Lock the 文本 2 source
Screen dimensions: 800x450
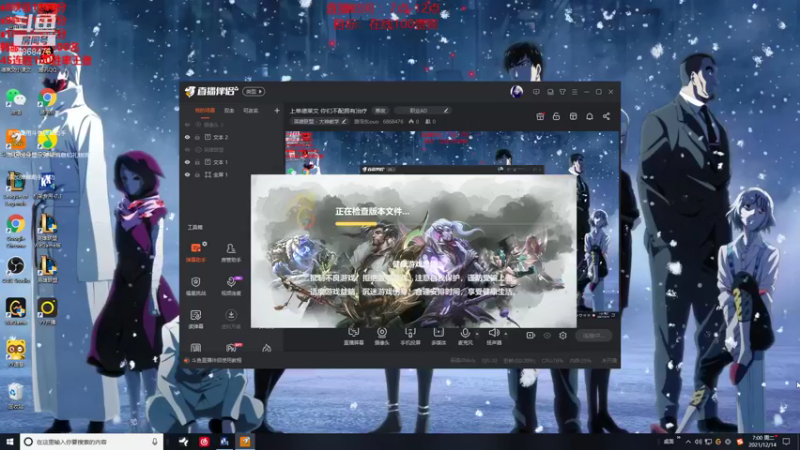click(x=197, y=137)
